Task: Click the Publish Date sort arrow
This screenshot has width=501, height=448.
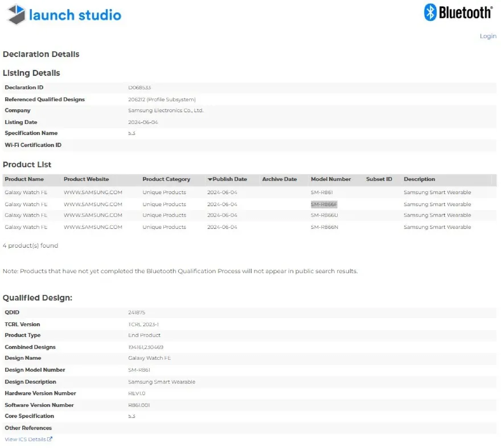Action: [x=210, y=179]
